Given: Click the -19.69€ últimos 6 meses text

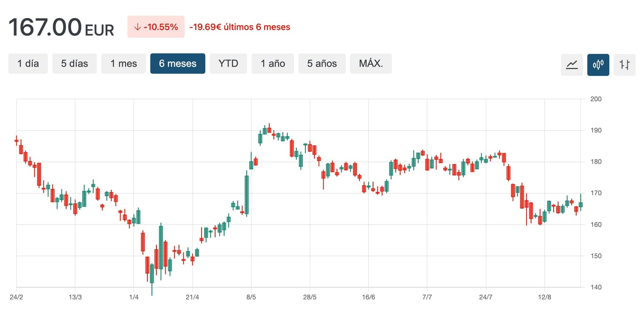Looking at the screenshot, I should [x=240, y=27].
